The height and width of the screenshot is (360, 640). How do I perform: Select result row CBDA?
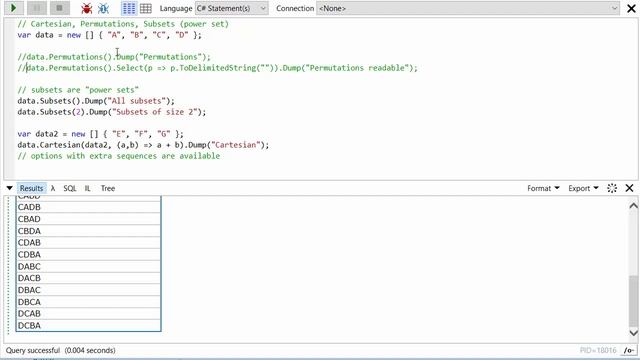tap(88, 231)
